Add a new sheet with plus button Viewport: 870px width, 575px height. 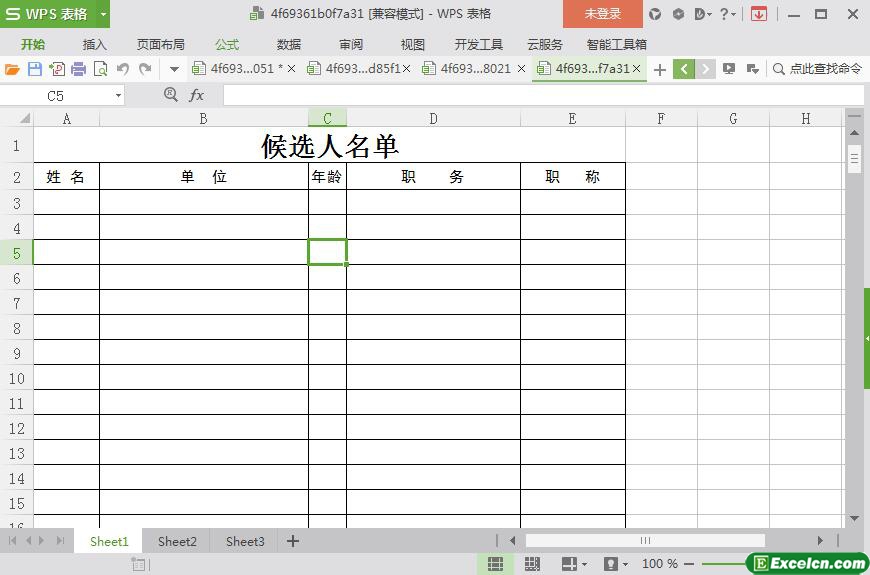click(293, 541)
